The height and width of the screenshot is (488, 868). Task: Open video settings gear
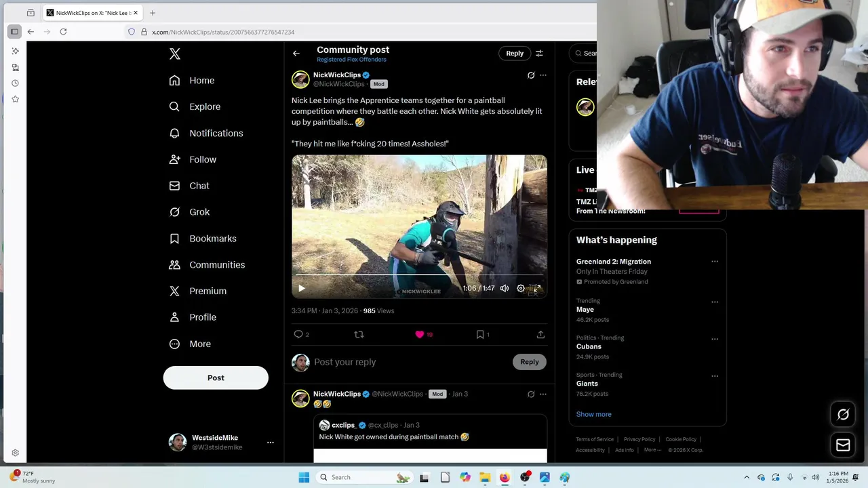click(x=521, y=288)
